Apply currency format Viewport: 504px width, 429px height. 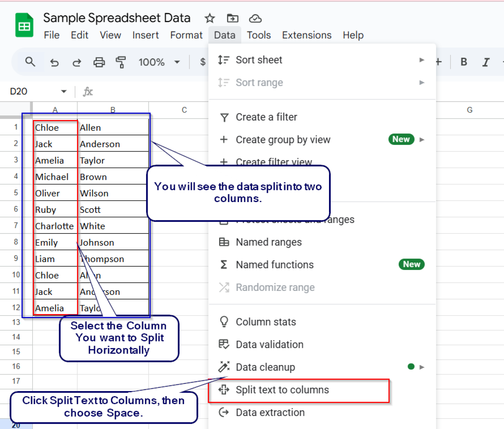pos(203,62)
